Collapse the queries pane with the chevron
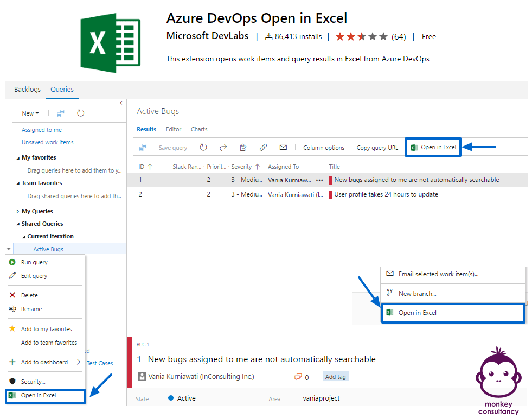Screen dimensions: 532x418 [x=121, y=103]
